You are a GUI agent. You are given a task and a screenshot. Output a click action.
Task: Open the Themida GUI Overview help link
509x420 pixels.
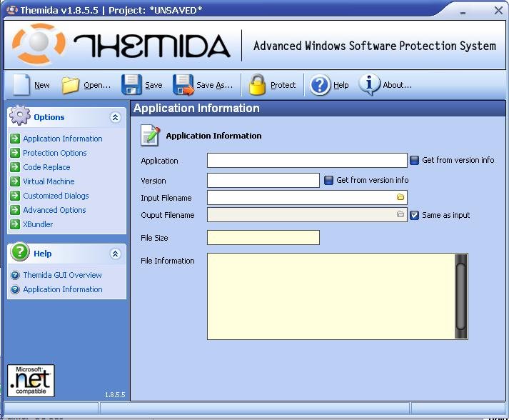point(62,275)
